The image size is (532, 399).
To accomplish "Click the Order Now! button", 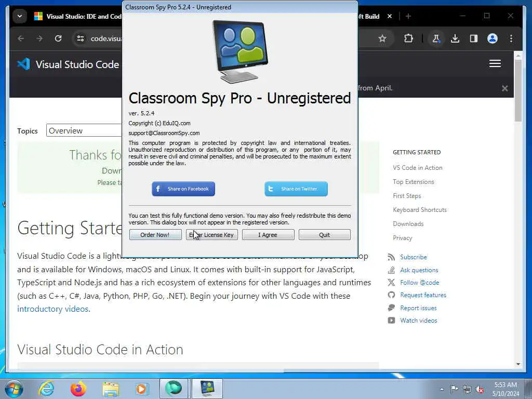I will pos(155,235).
